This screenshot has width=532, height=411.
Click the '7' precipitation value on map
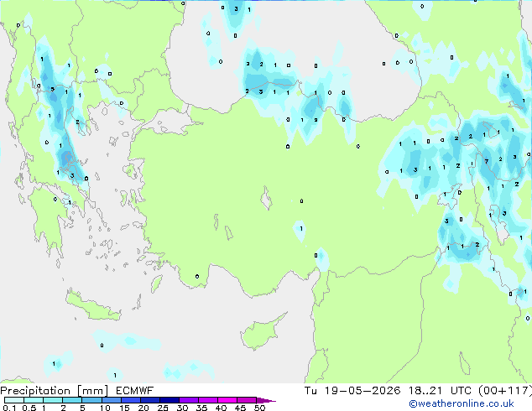487,161
